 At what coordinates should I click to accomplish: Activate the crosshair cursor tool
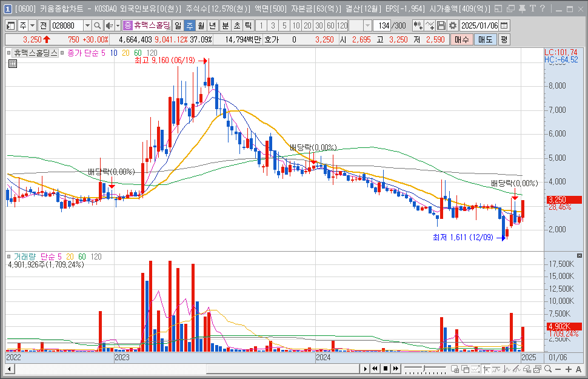487,369
